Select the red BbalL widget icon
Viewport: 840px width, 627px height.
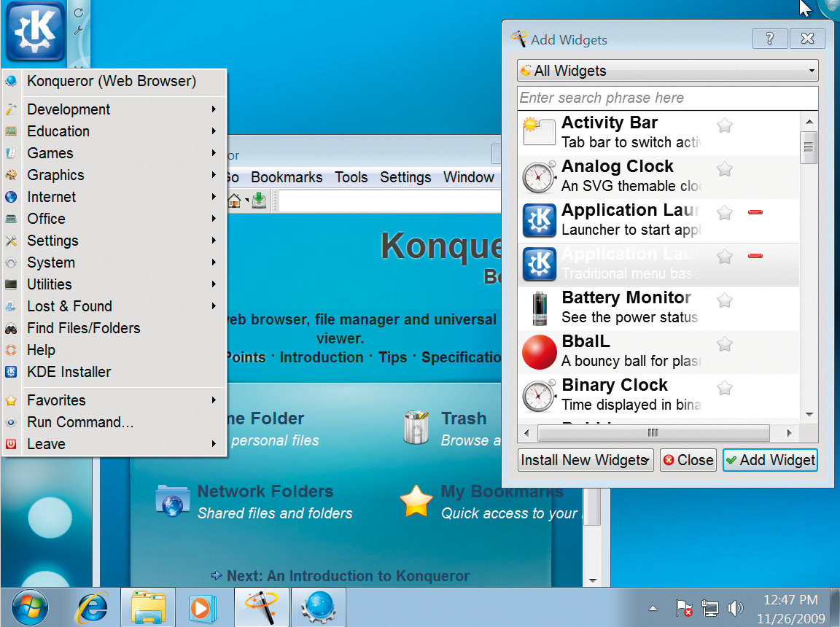[x=540, y=352]
